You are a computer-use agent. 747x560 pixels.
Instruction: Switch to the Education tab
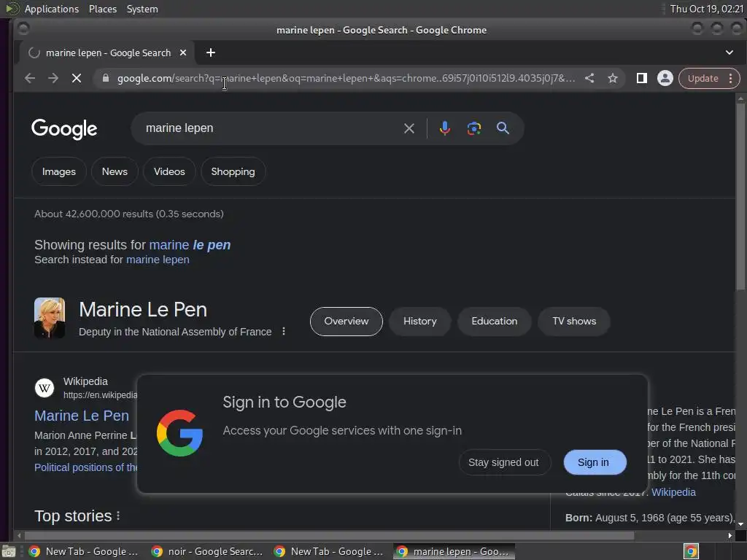495,322
